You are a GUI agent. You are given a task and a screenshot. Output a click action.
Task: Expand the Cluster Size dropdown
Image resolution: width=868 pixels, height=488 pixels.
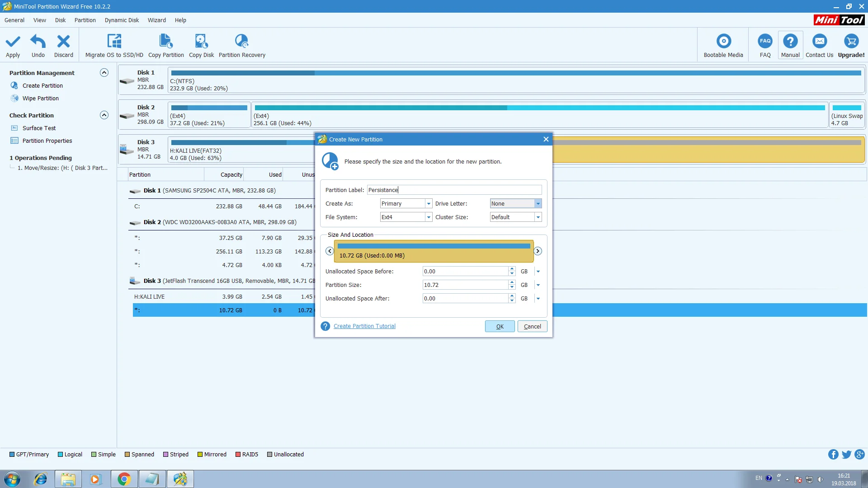(538, 217)
